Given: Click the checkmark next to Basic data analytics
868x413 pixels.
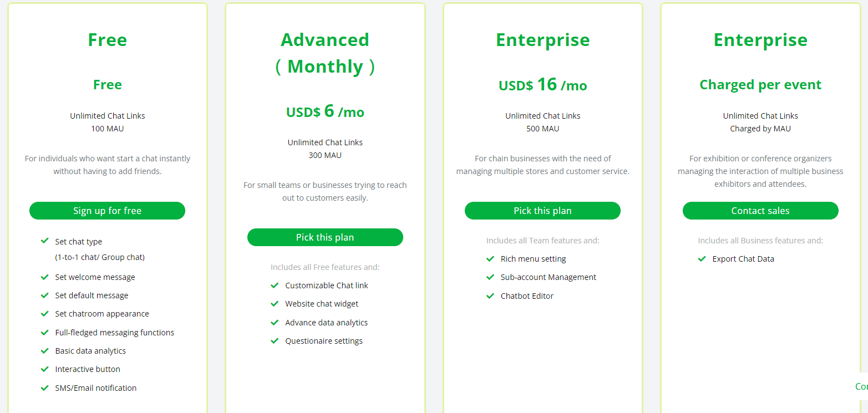Looking at the screenshot, I should pyautogui.click(x=44, y=350).
